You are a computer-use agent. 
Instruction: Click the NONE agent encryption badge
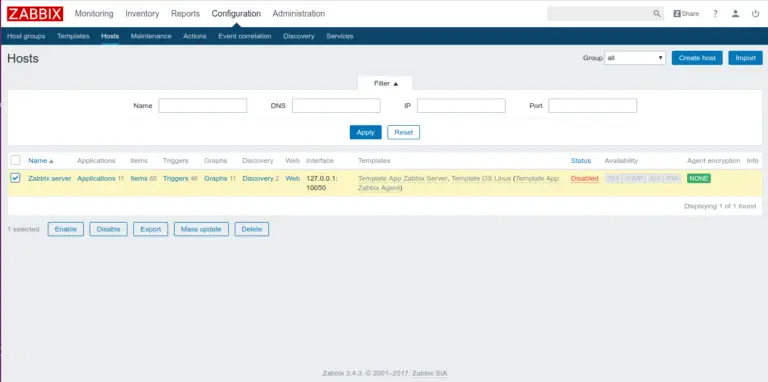(698, 179)
